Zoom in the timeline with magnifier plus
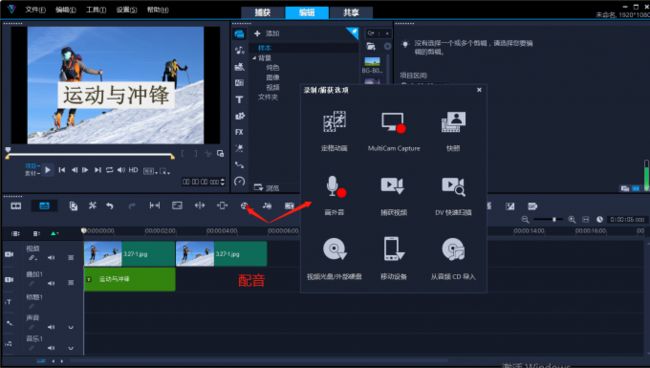650x368 pixels. point(572,219)
